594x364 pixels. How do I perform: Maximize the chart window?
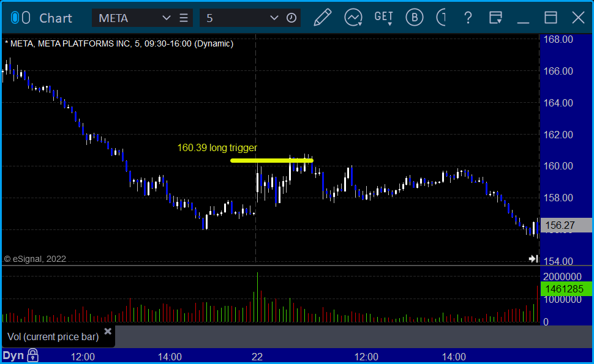tap(551, 18)
